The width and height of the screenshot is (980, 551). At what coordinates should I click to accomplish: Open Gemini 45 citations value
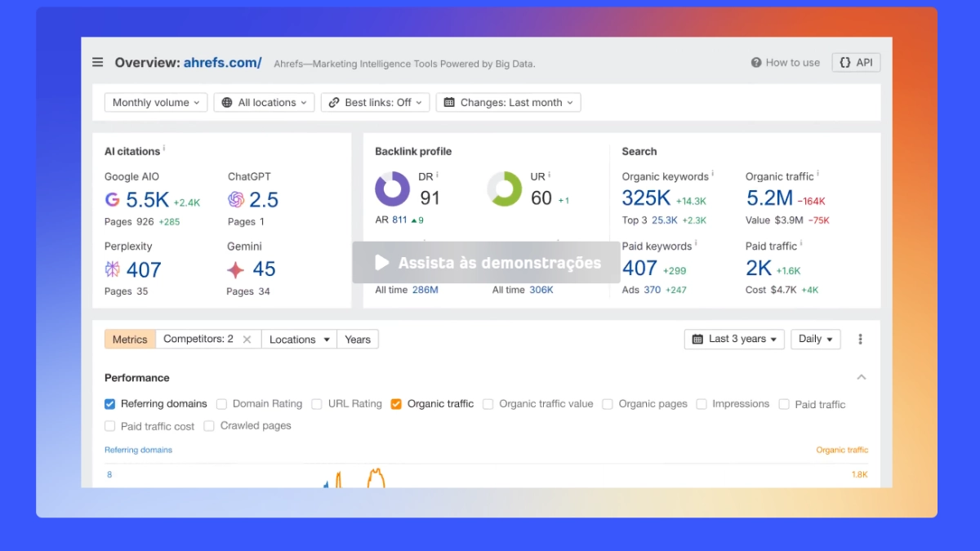[x=265, y=269]
